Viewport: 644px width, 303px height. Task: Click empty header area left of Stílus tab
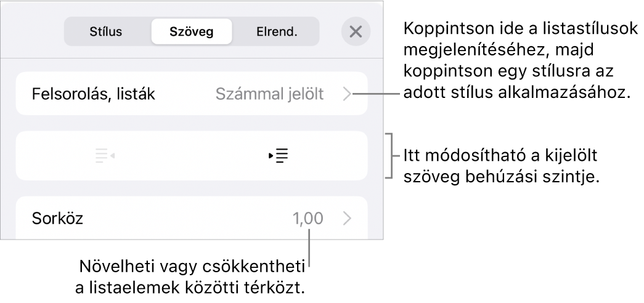click(37, 32)
